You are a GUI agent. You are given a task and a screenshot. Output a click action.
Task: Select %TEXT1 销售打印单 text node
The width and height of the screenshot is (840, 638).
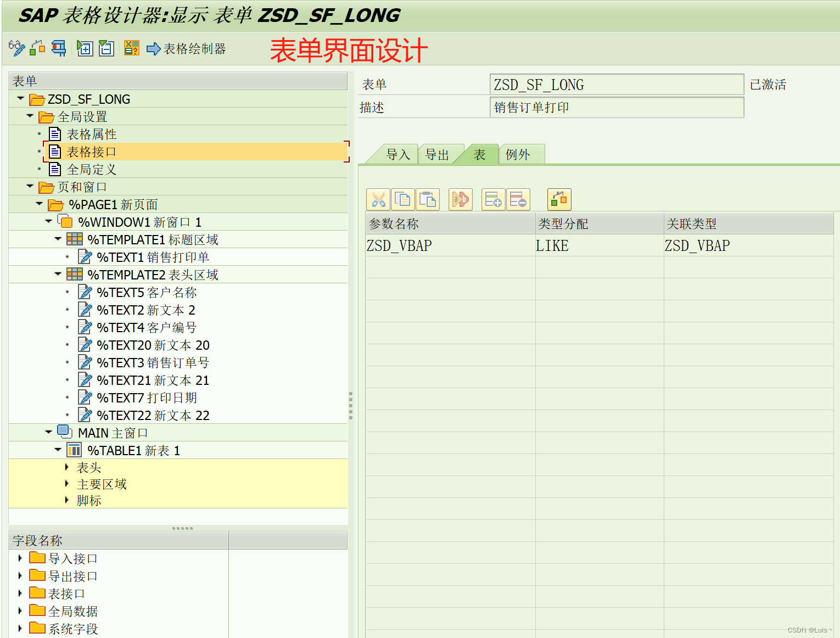click(153, 258)
